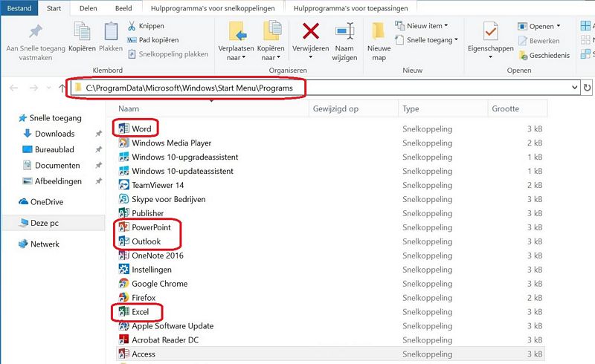
Task: Click the refresh button beside address bar
Action: 587,88
